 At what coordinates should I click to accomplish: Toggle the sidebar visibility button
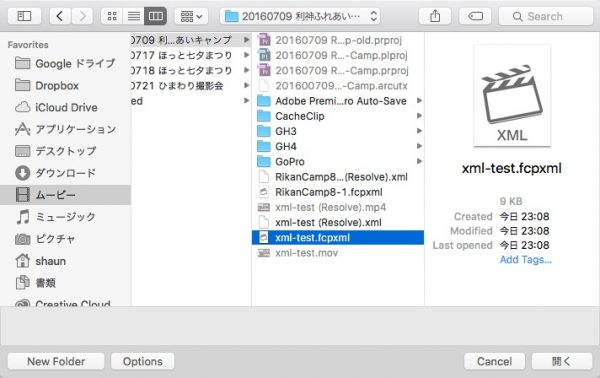click(24, 16)
